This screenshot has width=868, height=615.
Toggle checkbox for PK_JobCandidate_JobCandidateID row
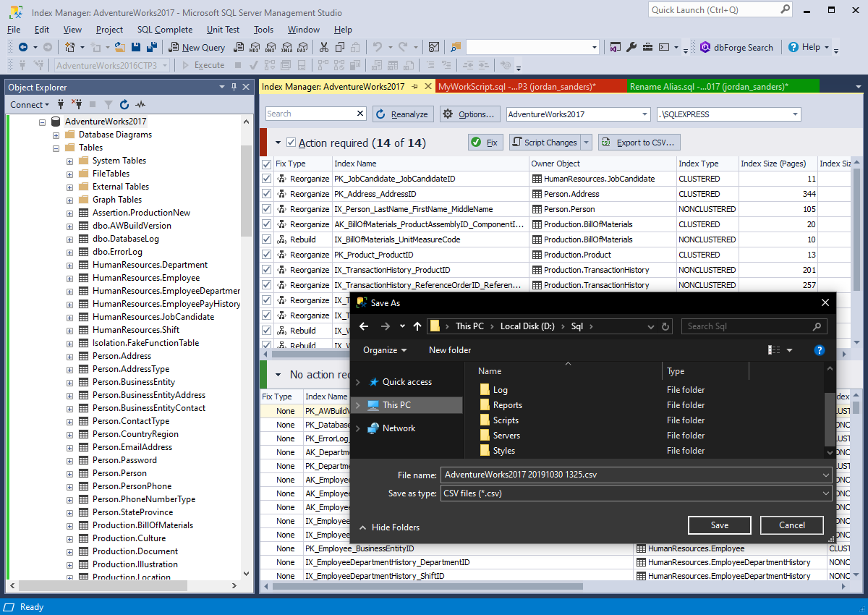(x=266, y=179)
